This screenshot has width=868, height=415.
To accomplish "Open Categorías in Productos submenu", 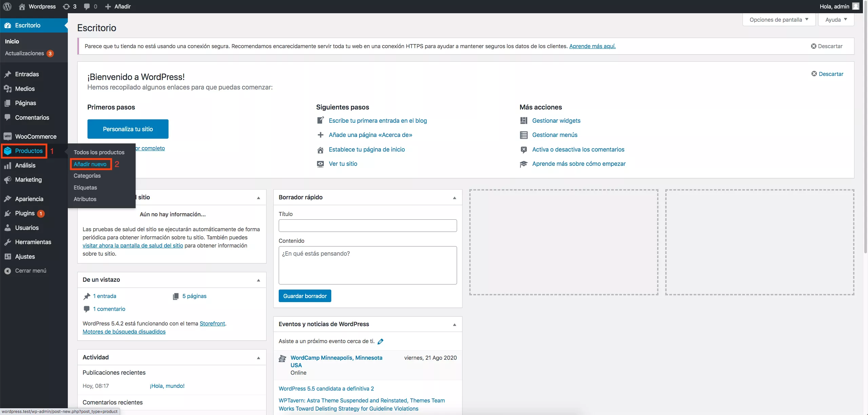I will point(87,176).
